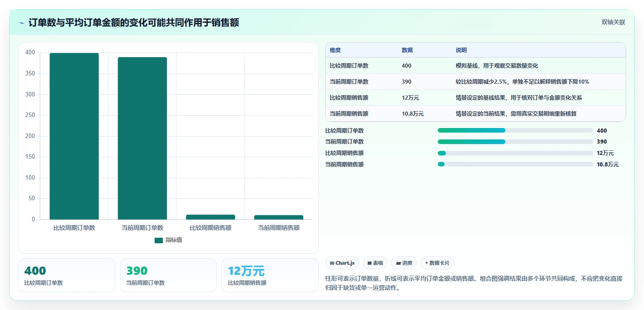
Task: Click the 维度 column header
Action: point(335,50)
